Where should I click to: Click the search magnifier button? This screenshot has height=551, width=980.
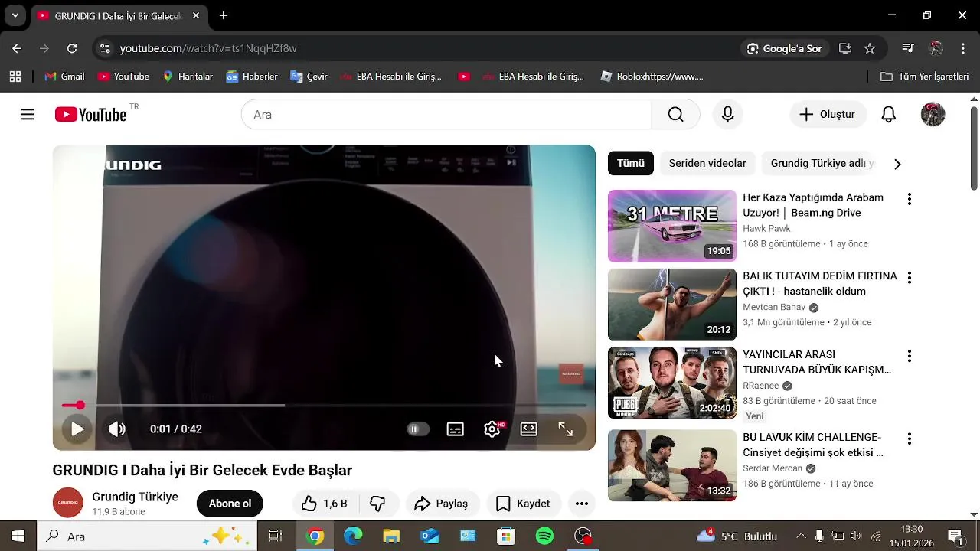[675, 115]
